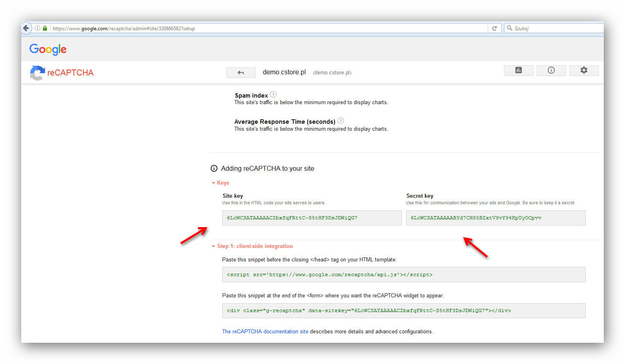Open the reCAPTCHA documentation site link
Viewport: 625px width, 364px height.
(x=265, y=331)
